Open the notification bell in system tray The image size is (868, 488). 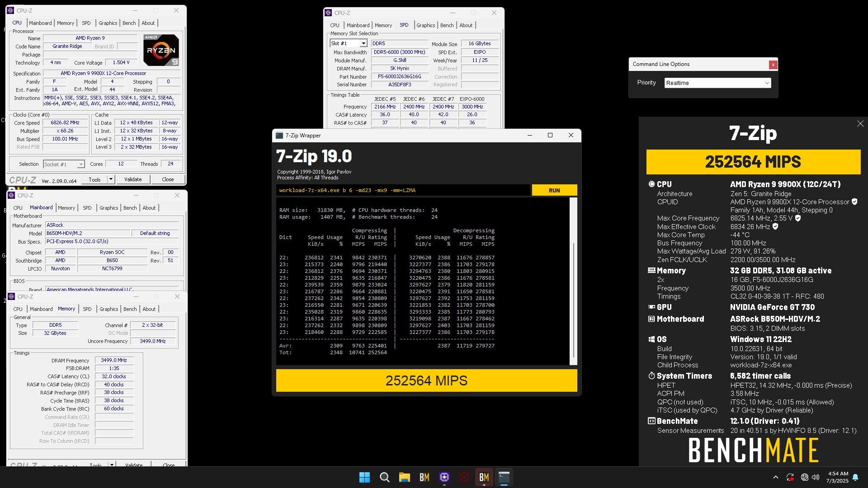tap(855, 477)
